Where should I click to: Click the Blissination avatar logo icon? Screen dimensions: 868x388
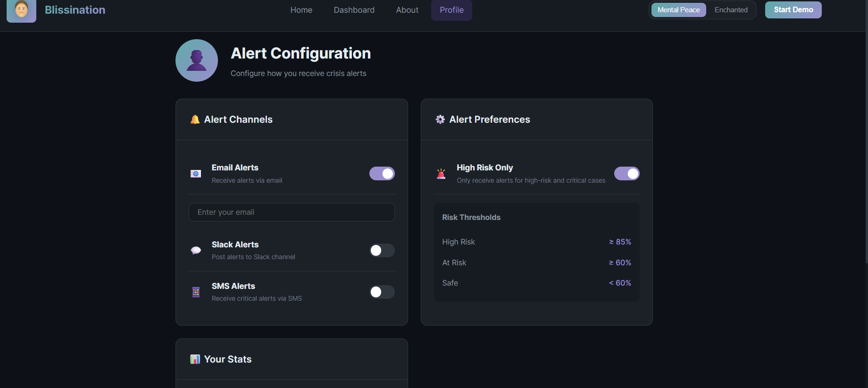[21, 10]
